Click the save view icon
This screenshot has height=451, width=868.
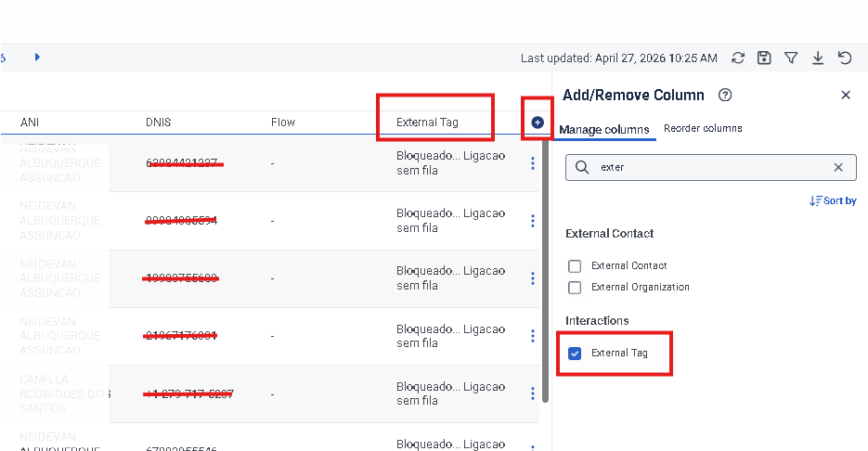(x=764, y=58)
